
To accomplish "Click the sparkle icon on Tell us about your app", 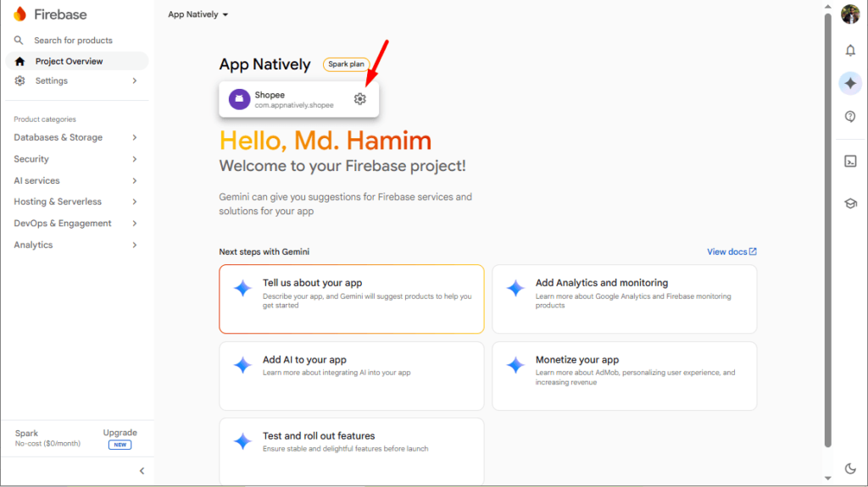I will click(242, 288).
